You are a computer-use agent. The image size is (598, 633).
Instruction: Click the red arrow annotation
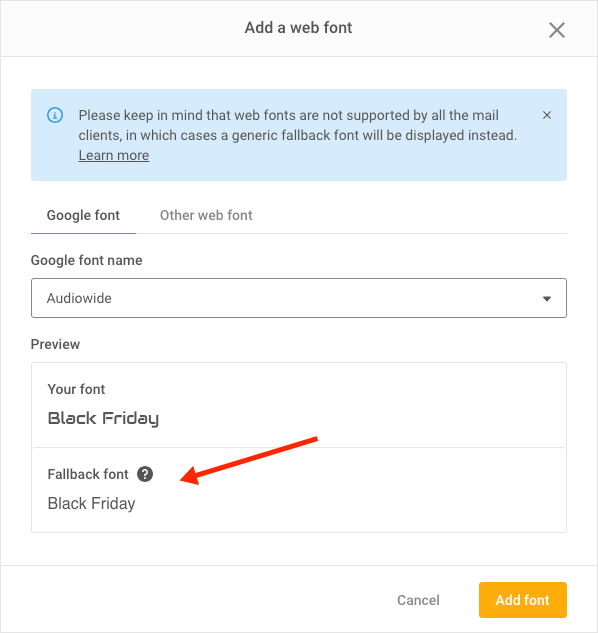(x=249, y=460)
